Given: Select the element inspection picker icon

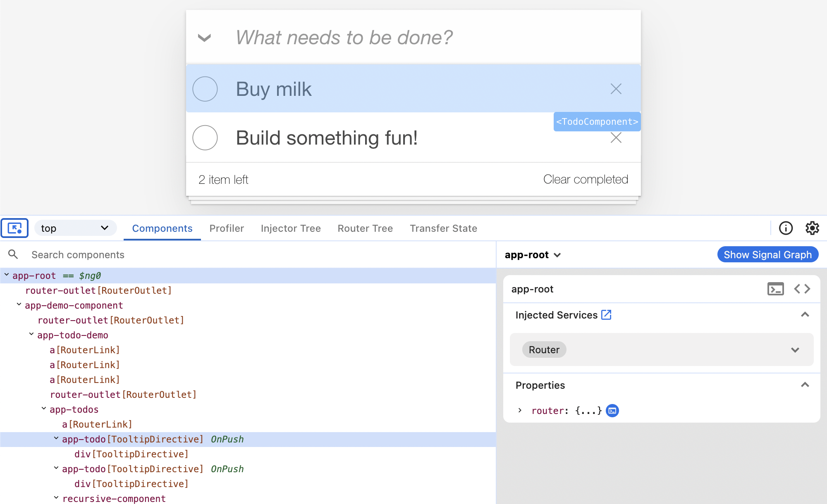Looking at the screenshot, I should point(15,228).
